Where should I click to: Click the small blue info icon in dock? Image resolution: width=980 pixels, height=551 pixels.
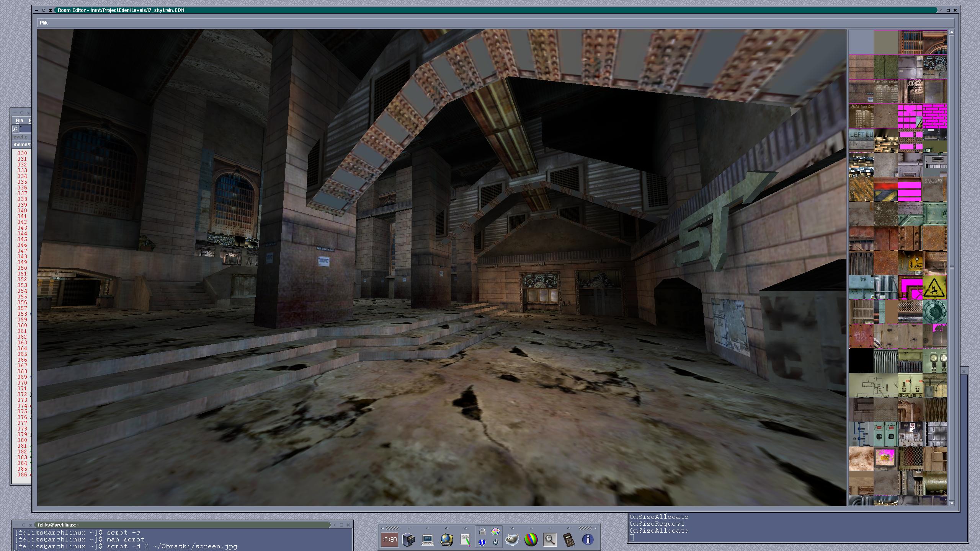point(482,542)
